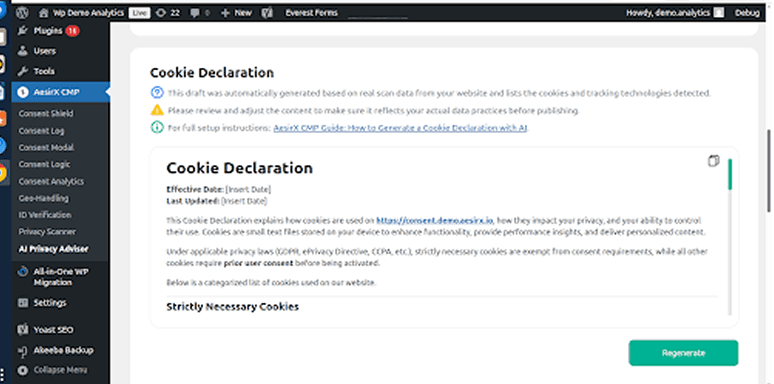Click the WordPress logo icon in admin bar
774x384 pixels.
22,13
